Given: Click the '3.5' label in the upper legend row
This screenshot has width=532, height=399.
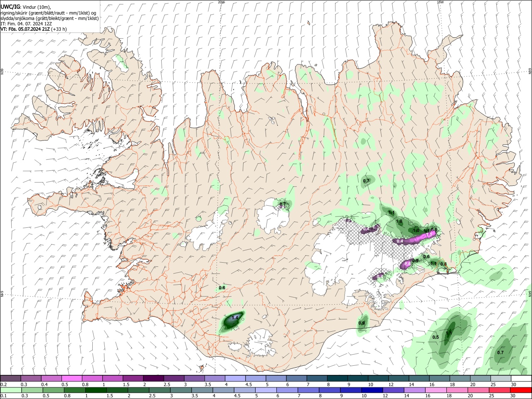Looking at the screenshot, I should [x=208, y=384].
